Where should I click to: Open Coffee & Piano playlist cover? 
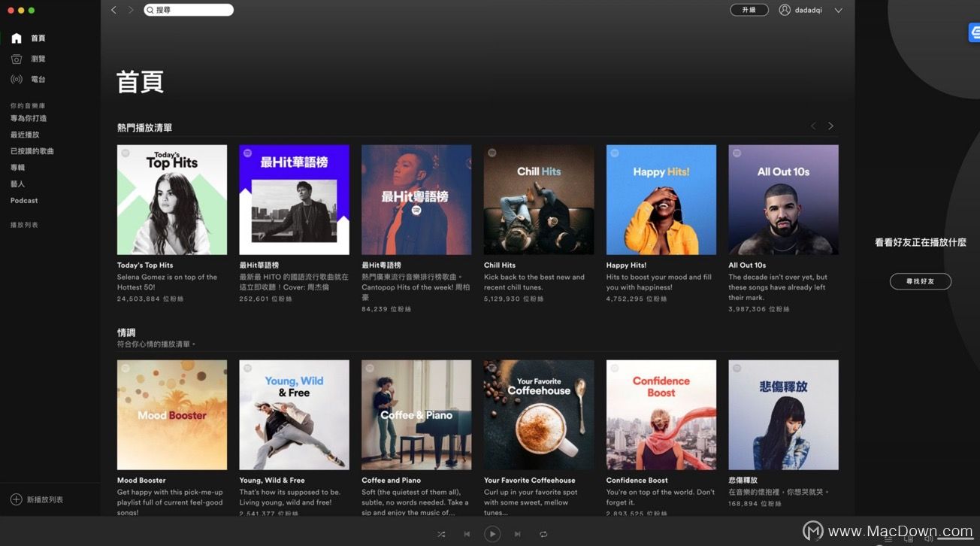pos(416,415)
